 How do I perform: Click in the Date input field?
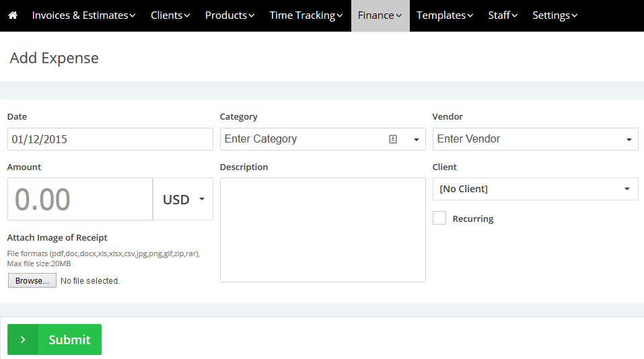tap(110, 139)
